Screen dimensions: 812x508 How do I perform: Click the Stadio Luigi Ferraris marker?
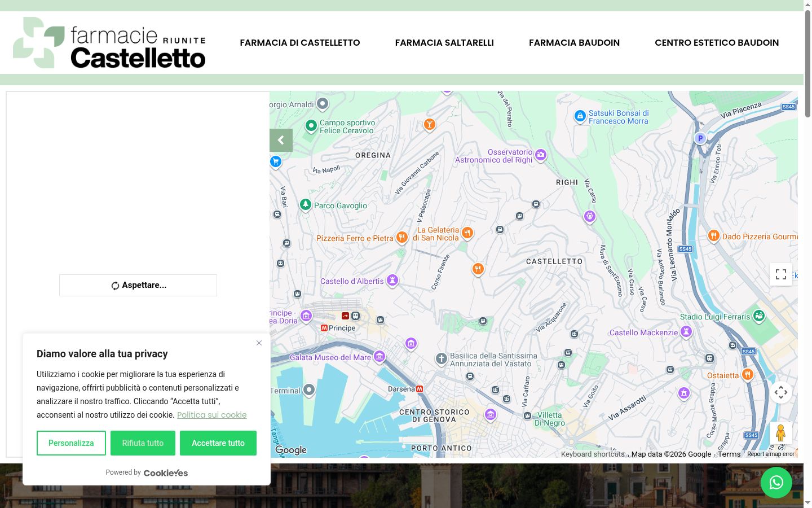pyautogui.click(x=759, y=316)
